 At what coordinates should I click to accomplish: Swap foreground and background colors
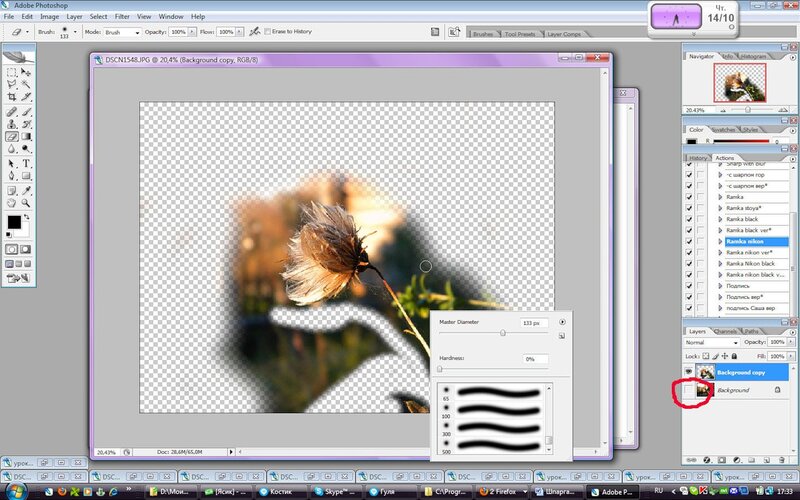[x=27, y=217]
